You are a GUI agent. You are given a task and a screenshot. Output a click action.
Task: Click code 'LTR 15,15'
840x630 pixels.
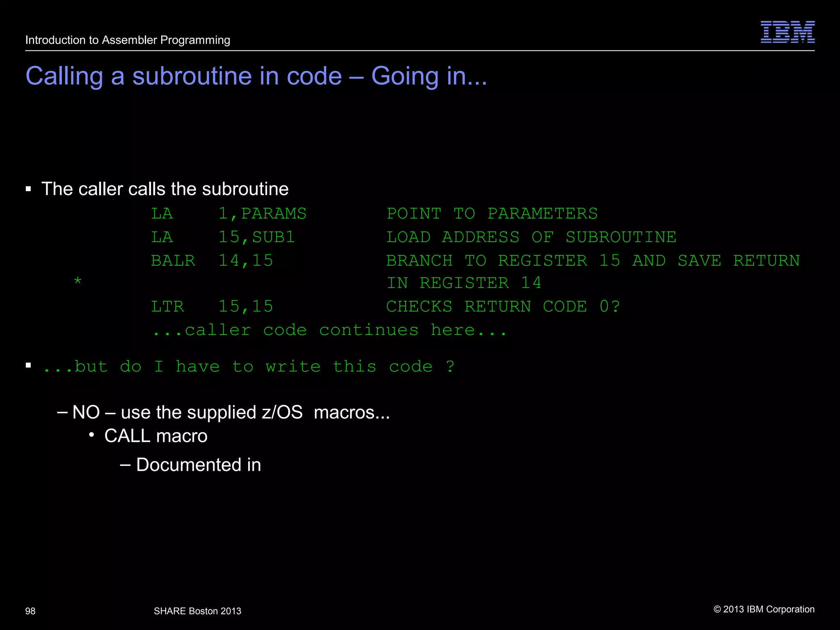pos(212,307)
